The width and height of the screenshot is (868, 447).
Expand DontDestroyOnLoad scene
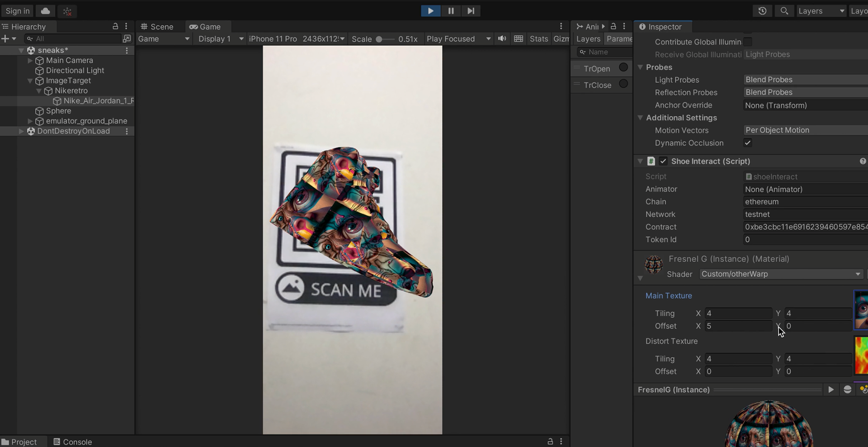click(x=21, y=131)
